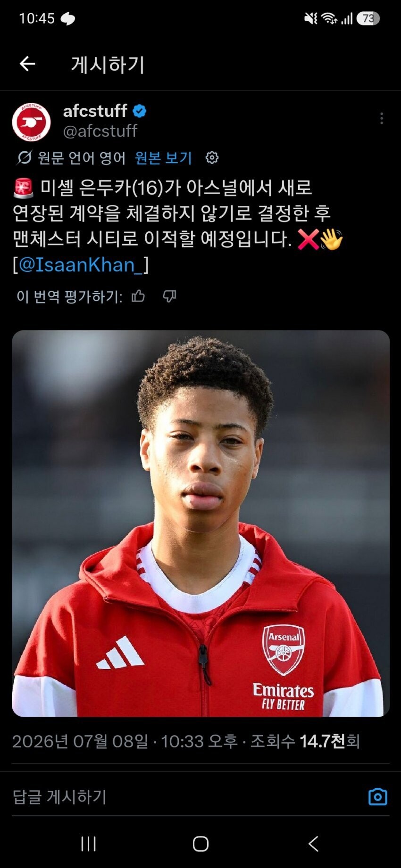Tap the blue verified badge

[x=140, y=111]
